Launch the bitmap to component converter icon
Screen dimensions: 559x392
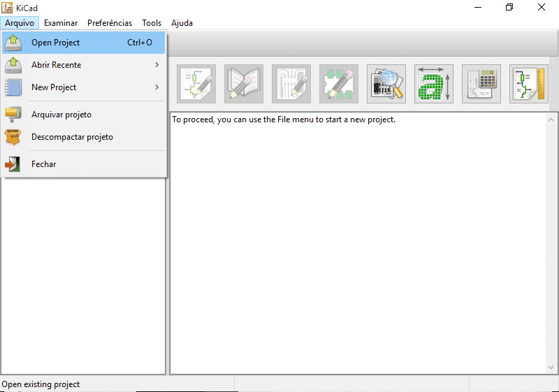coord(434,84)
